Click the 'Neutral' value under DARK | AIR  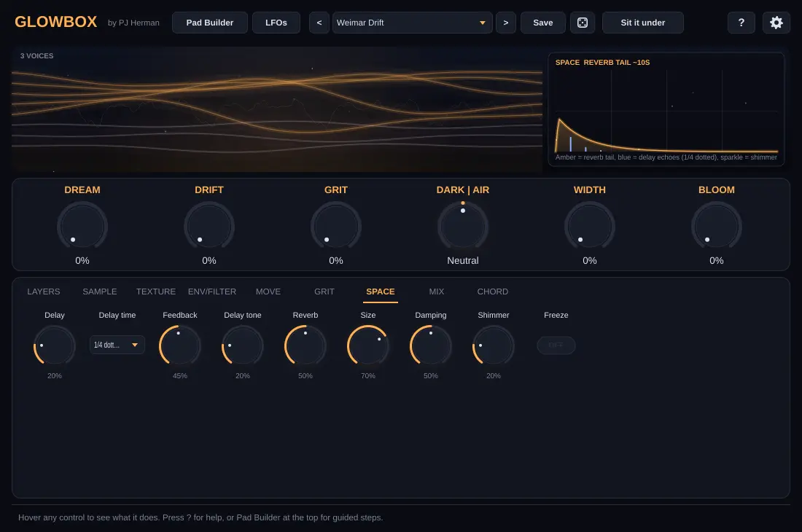(463, 261)
